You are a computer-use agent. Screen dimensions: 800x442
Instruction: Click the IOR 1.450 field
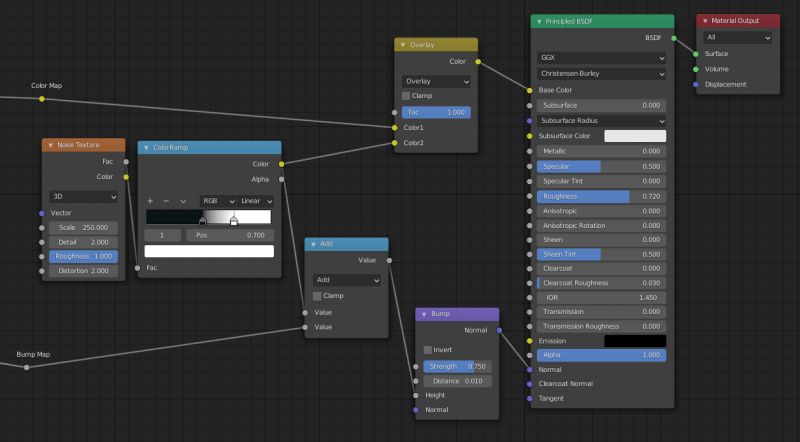[x=602, y=298]
